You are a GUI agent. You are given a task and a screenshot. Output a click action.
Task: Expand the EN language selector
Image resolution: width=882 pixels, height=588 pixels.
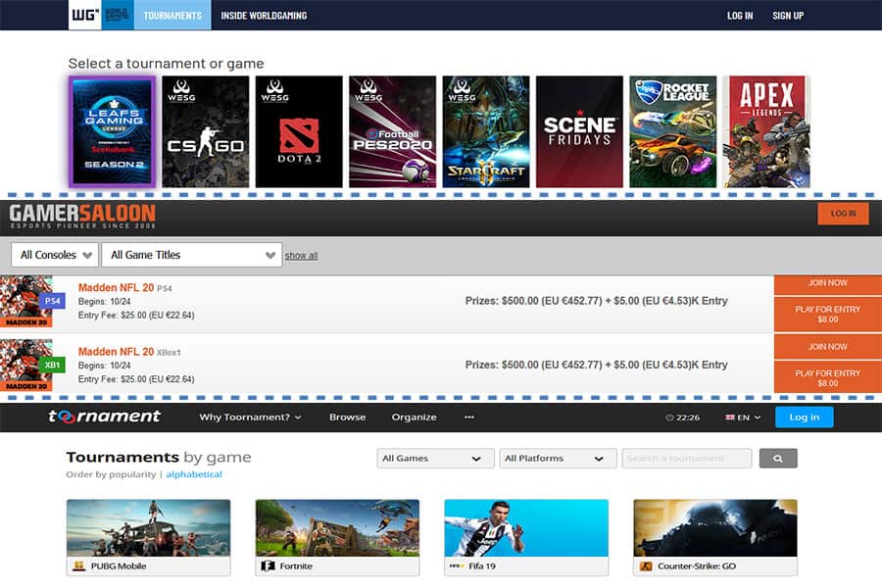[x=743, y=417]
